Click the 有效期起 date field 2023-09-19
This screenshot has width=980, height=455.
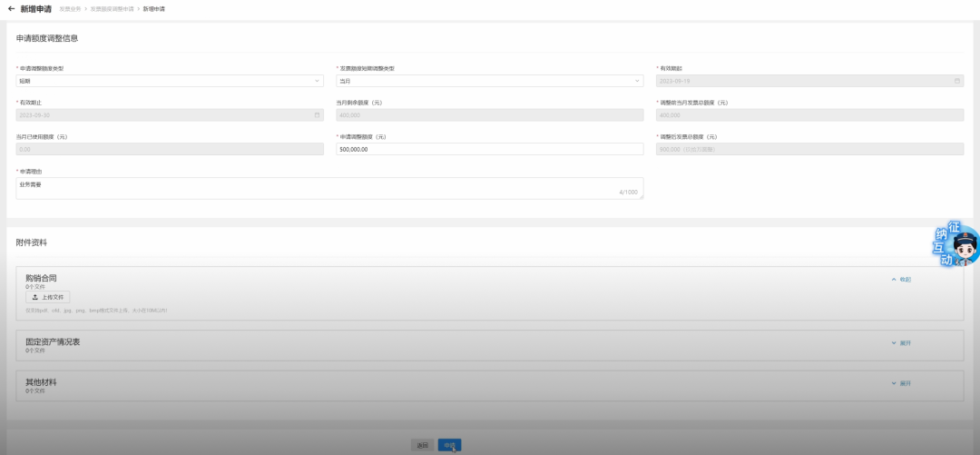(x=809, y=81)
